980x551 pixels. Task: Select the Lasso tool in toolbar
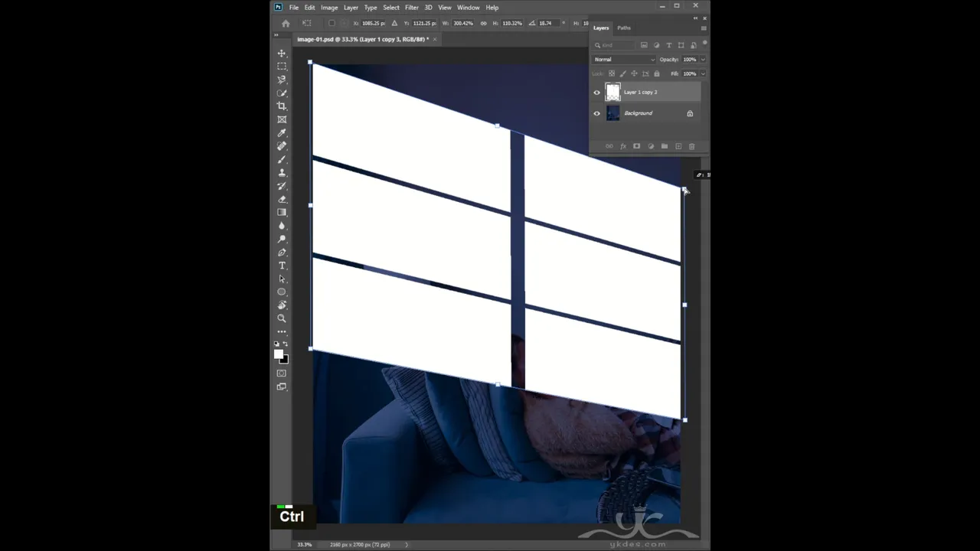click(282, 80)
